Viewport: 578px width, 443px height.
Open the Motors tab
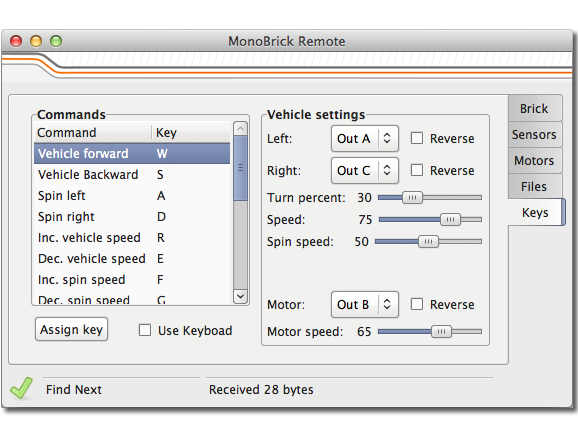[x=535, y=160]
